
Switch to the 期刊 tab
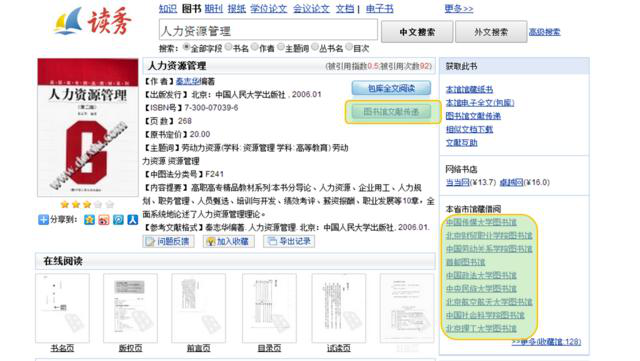click(x=214, y=9)
